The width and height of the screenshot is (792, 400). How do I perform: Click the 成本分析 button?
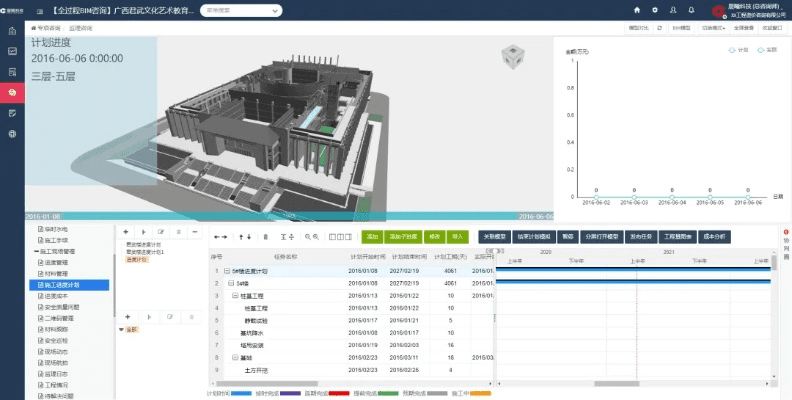715,237
